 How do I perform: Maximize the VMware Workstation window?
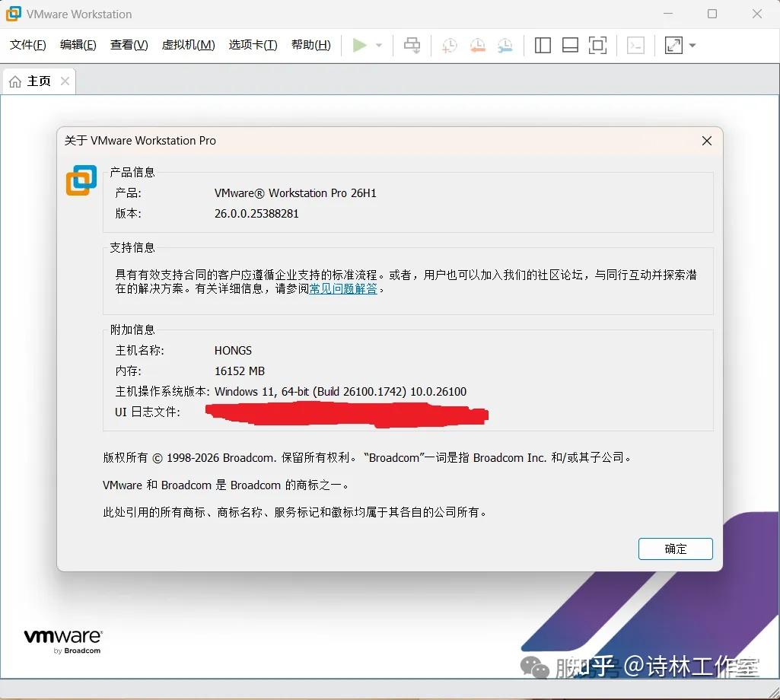coord(712,14)
